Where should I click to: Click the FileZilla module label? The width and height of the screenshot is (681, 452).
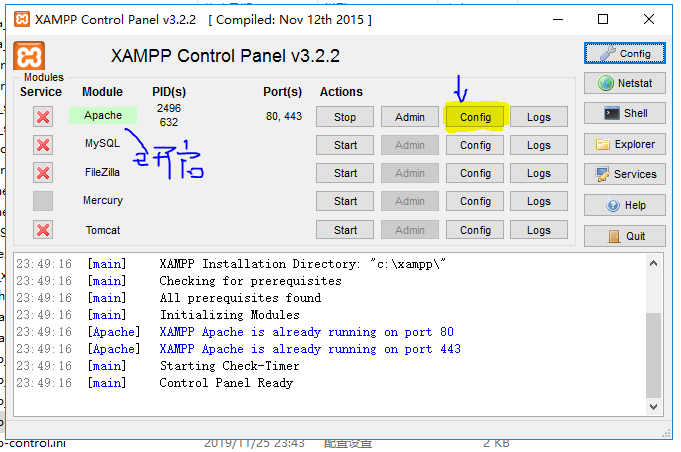(x=102, y=172)
